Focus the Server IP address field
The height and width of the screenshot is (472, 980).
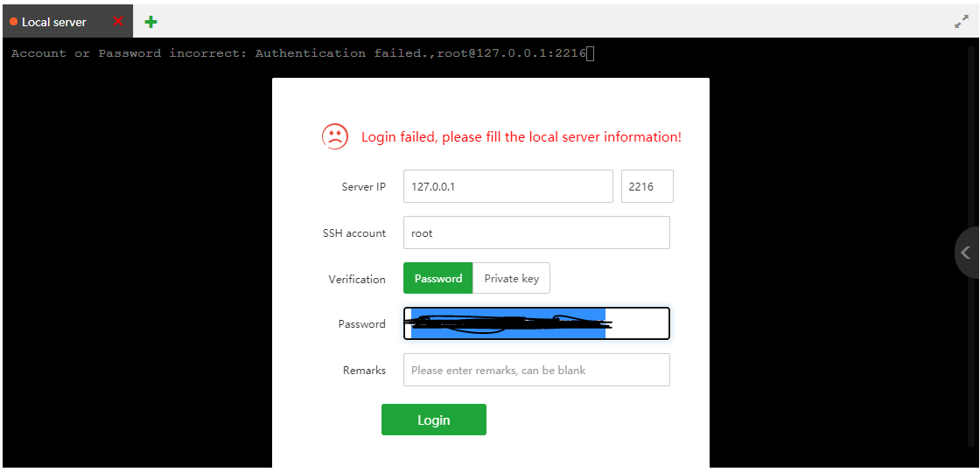coord(507,186)
